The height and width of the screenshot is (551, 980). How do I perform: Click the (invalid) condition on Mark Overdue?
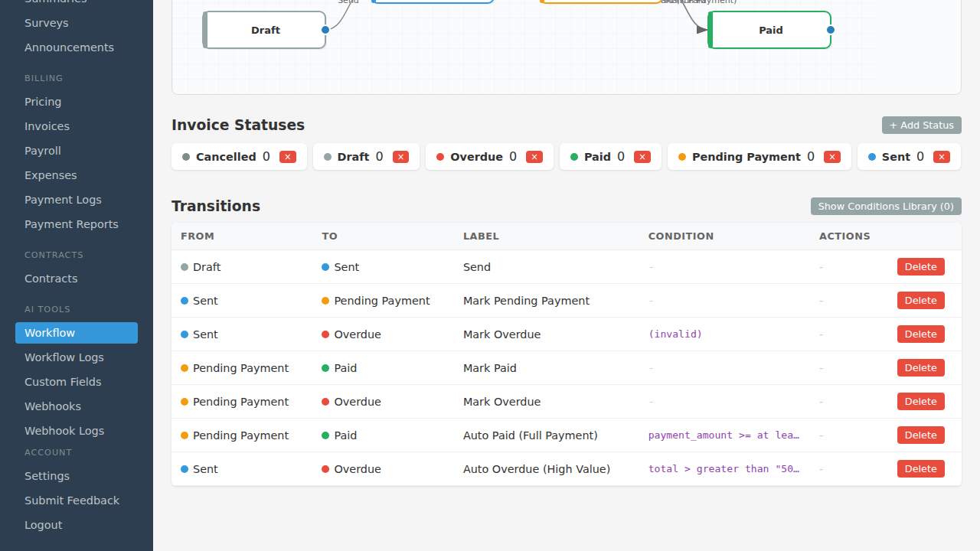point(675,334)
